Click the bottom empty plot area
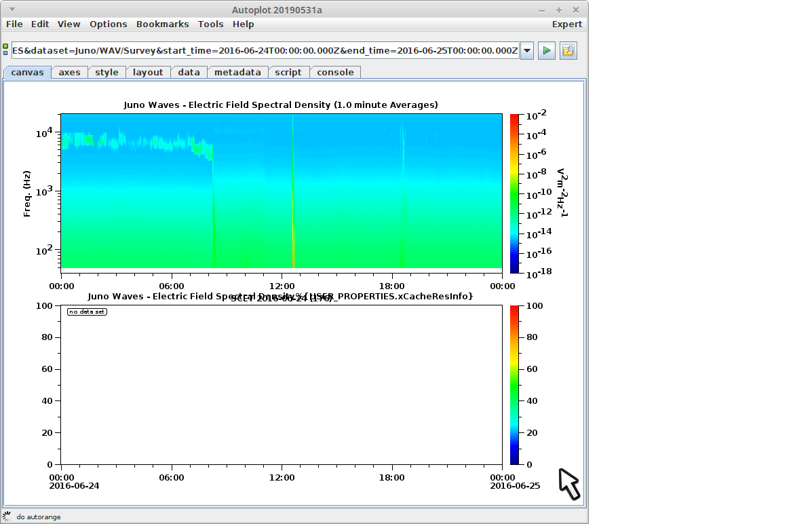 [282, 385]
